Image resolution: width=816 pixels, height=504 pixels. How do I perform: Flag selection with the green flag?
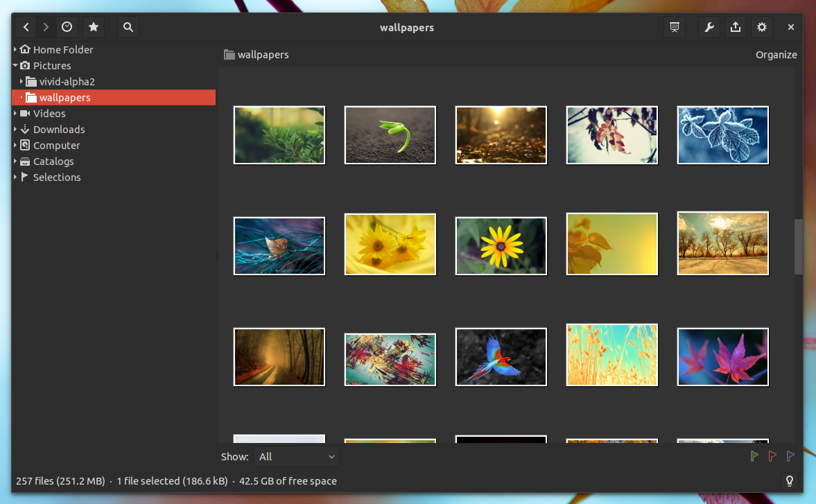click(754, 456)
